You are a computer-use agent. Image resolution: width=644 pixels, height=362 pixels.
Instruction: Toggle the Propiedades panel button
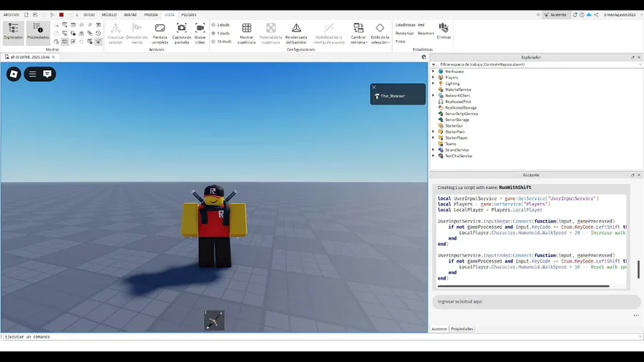pyautogui.click(x=38, y=32)
